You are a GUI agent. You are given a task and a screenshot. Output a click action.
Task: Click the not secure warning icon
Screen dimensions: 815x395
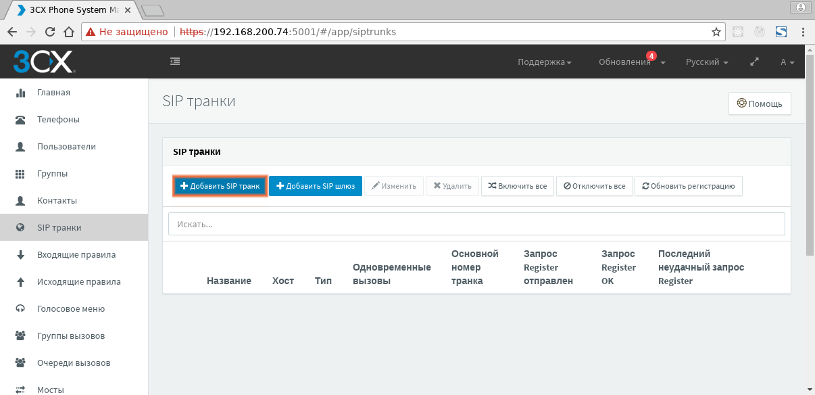click(x=91, y=32)
